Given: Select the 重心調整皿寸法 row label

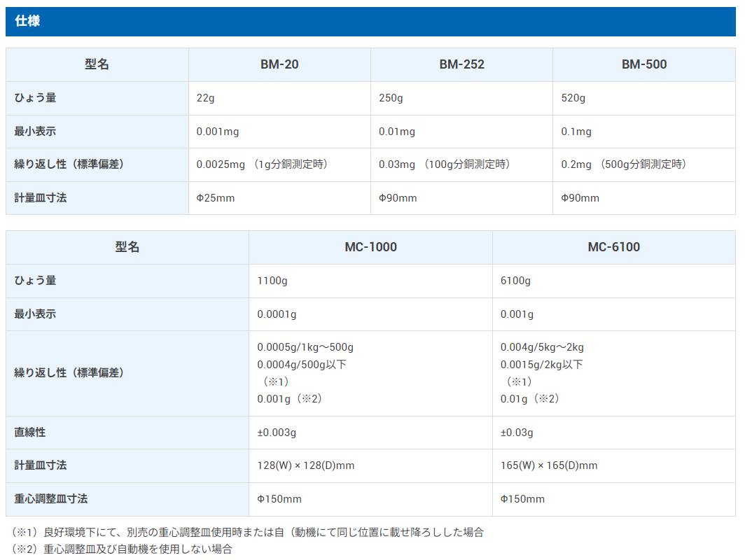Looking at the screenshot, I should [x=51, y=498].
